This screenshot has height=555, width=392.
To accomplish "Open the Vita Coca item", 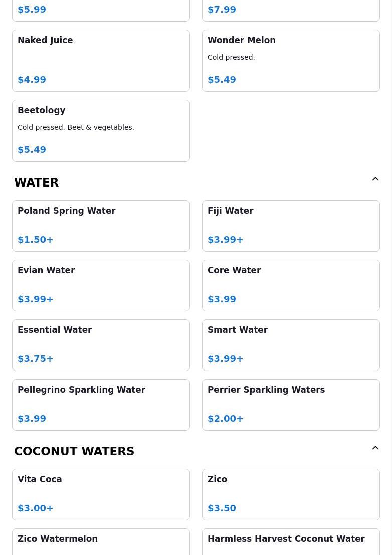I will (101, 494).
